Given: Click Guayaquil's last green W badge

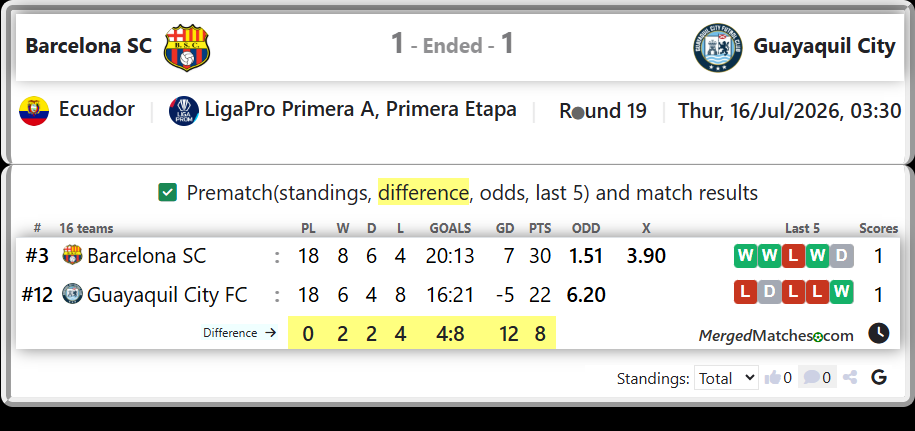Looking at the screenshot, I should (x=841, y=292).
